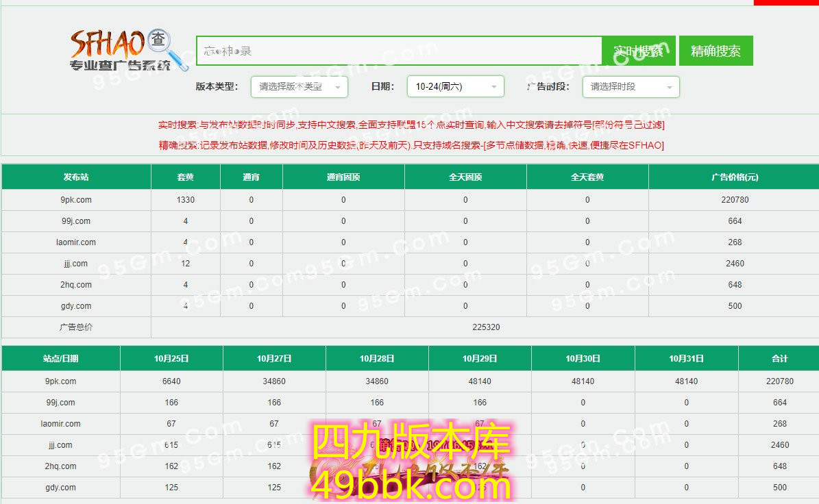
Task: Click the search keyword input field
Action: [399, 51]
